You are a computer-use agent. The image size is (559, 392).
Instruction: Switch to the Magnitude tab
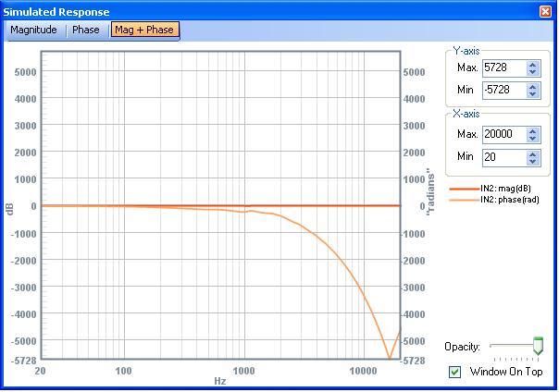pyautogui.click(x=33, y=30)
